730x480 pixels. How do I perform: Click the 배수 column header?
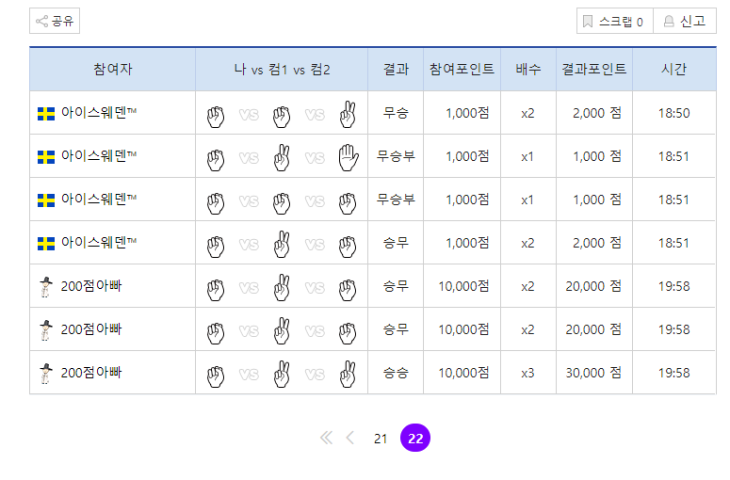click(x=528, y=69)
